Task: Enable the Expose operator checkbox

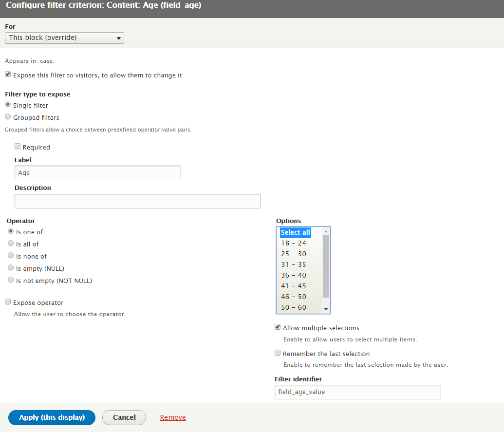Action: click(x=8, y=301)
